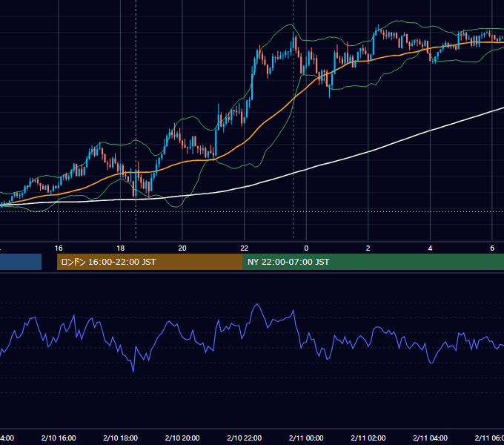Click the 2 hour label on chart axis
Image resolution: width=504 pixels, height=445 pixels.
click(x=368, y=248)
